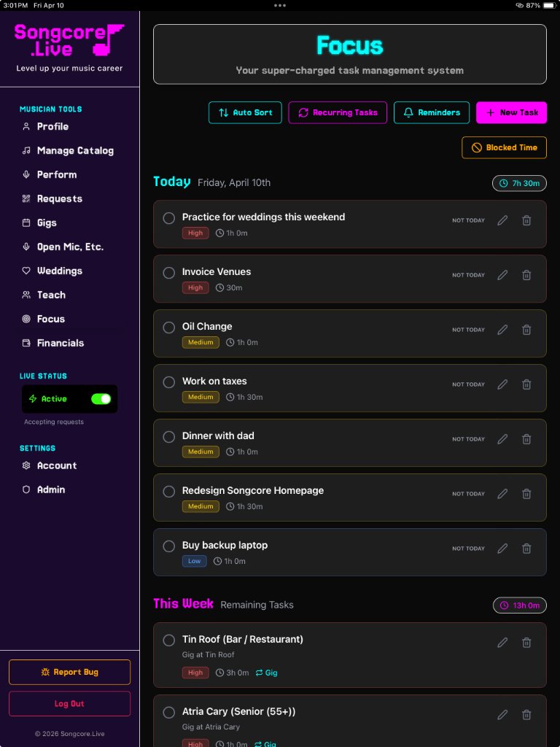Complete the Tin Roof gig task
Screen dimensions: 560x747
[169, 640]
